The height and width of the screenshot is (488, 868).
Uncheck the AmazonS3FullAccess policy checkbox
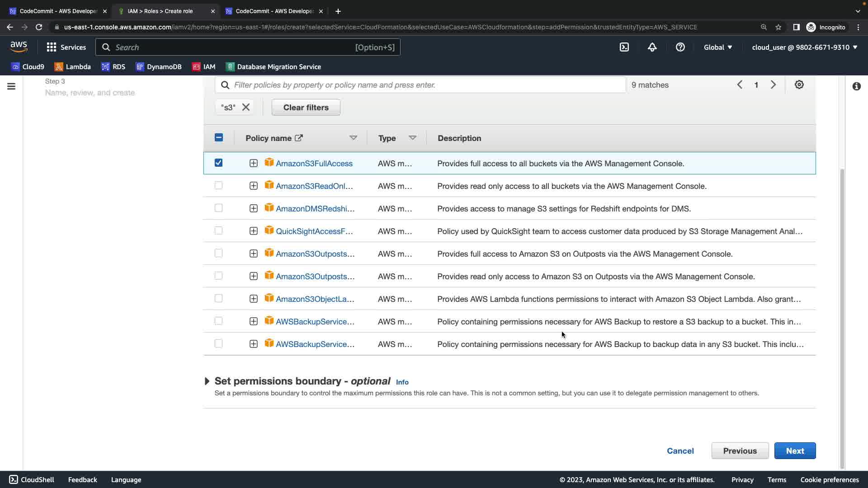[x=218, y=163]
